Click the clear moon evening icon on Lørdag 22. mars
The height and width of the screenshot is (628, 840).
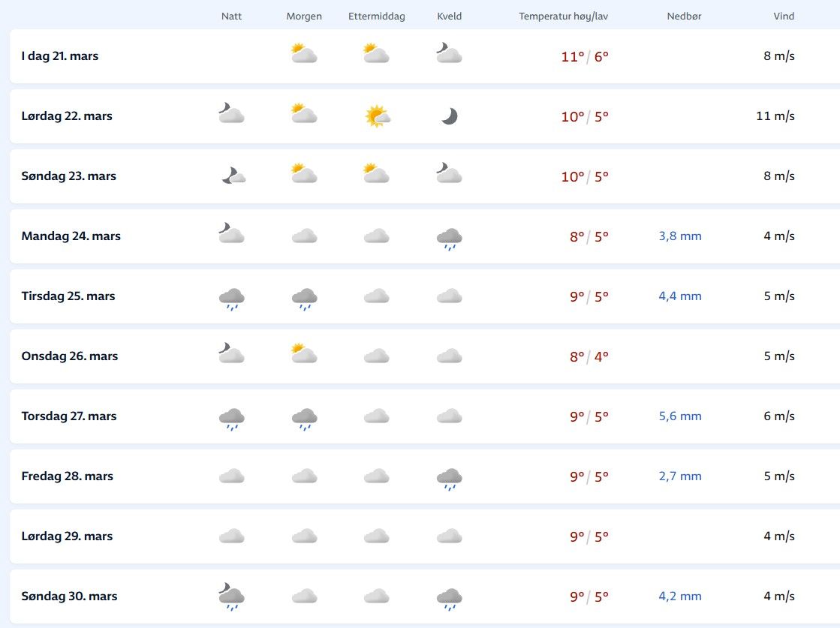[x=449, y=116]
